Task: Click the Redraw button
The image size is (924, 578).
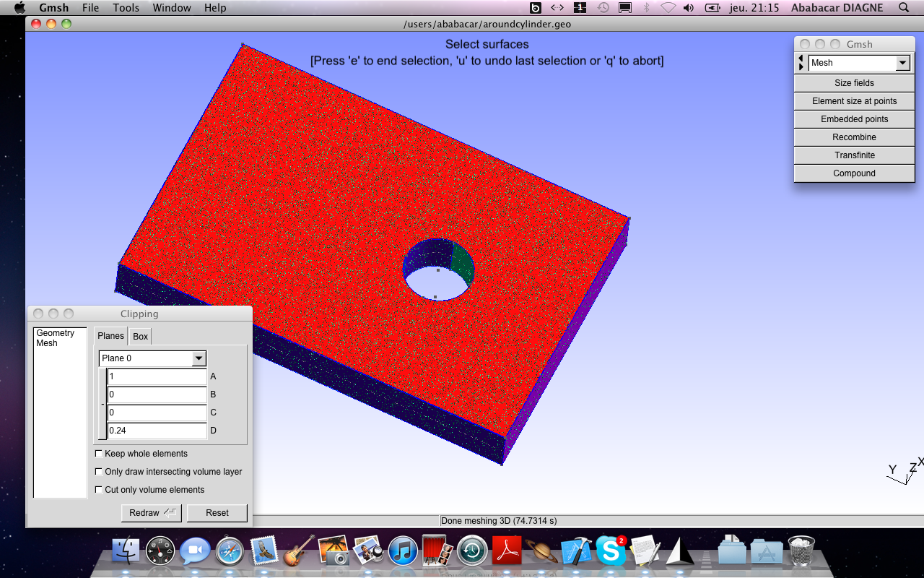Action: (151, 513)
